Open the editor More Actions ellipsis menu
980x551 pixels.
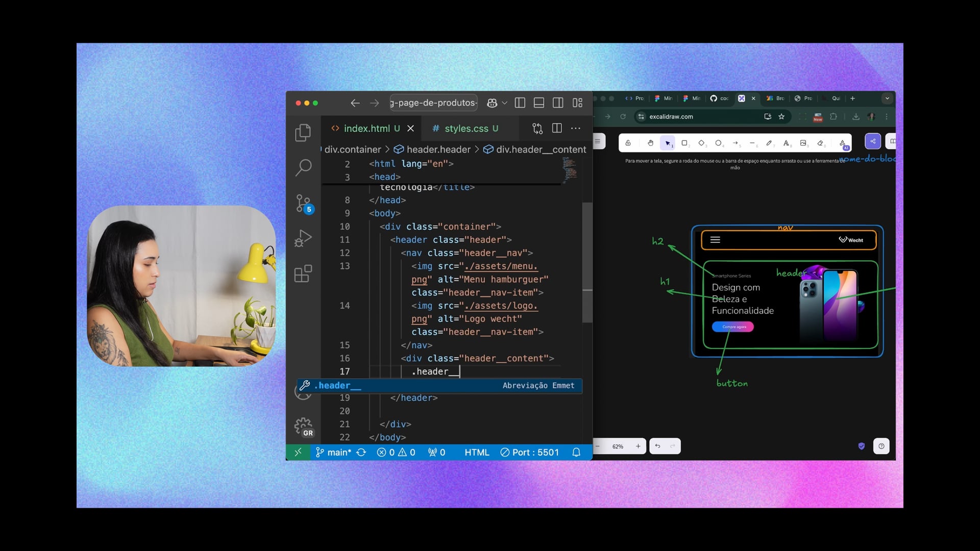[576, 129]
